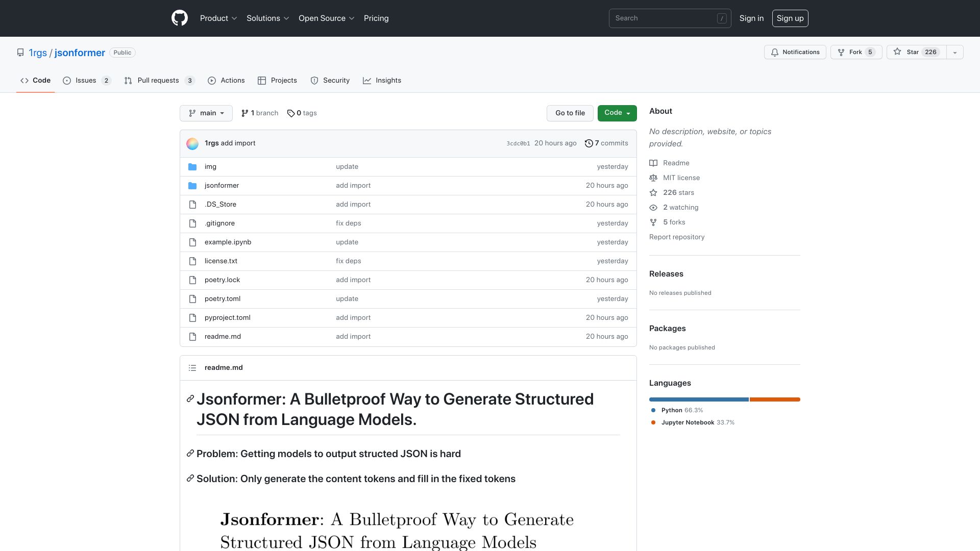Click the repository icon beside 1rgs
Viewport: 980px width, 551px height.
point(20,53)
